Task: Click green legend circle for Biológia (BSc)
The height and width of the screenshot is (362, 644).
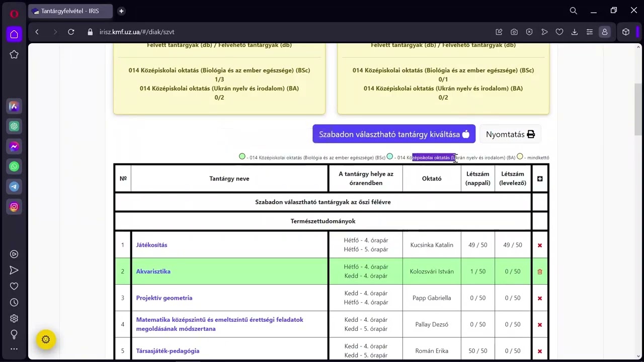Action: point(242,157)
